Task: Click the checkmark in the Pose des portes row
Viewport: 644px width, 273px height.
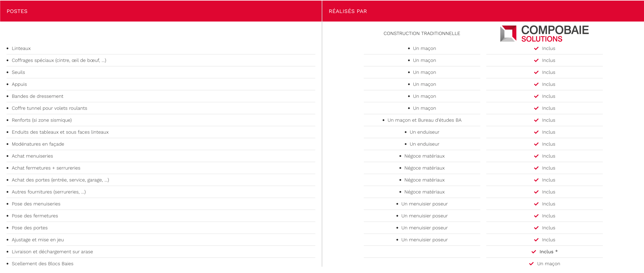Action: point(536,228)
